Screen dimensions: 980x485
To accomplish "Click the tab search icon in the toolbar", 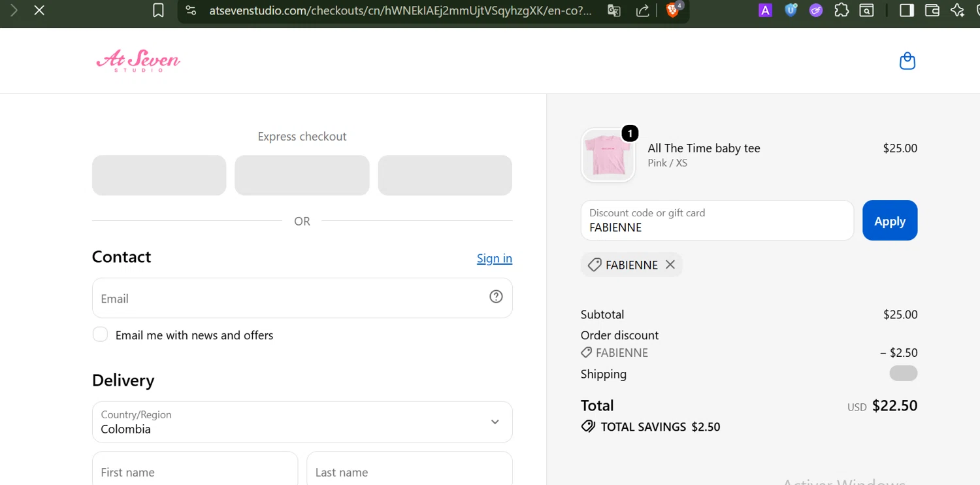I will pyautogui.click(x=867, y=10).
